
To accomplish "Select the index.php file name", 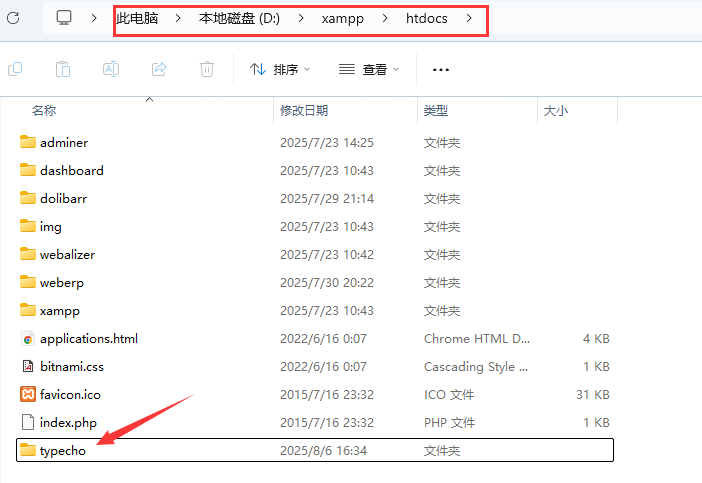I will tap(68, 423).
